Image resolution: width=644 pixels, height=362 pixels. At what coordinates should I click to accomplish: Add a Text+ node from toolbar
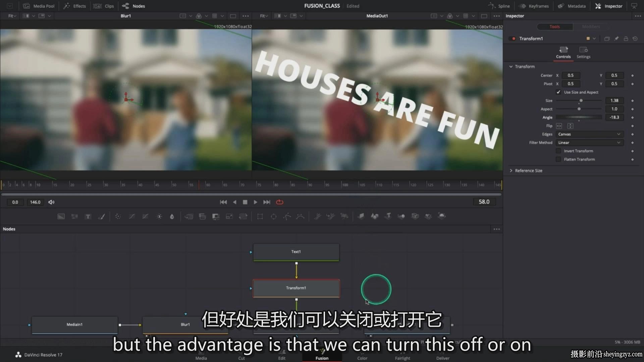[88, 217]
